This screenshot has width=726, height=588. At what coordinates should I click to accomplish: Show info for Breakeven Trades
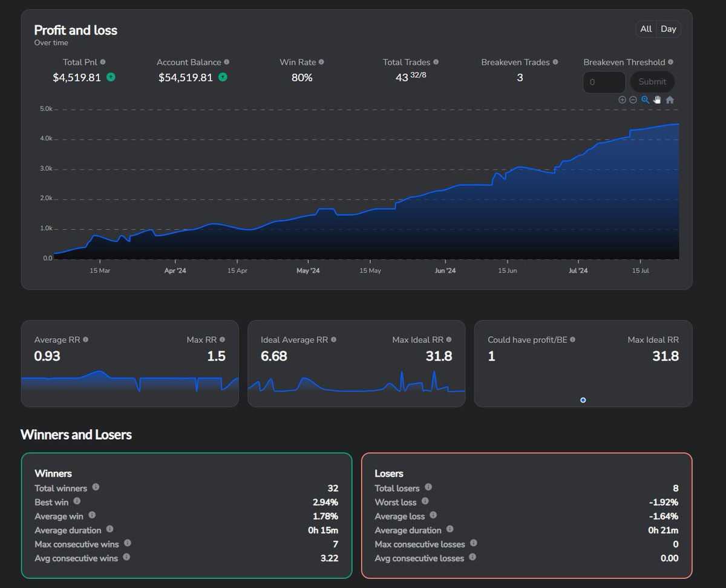point(555,62)
